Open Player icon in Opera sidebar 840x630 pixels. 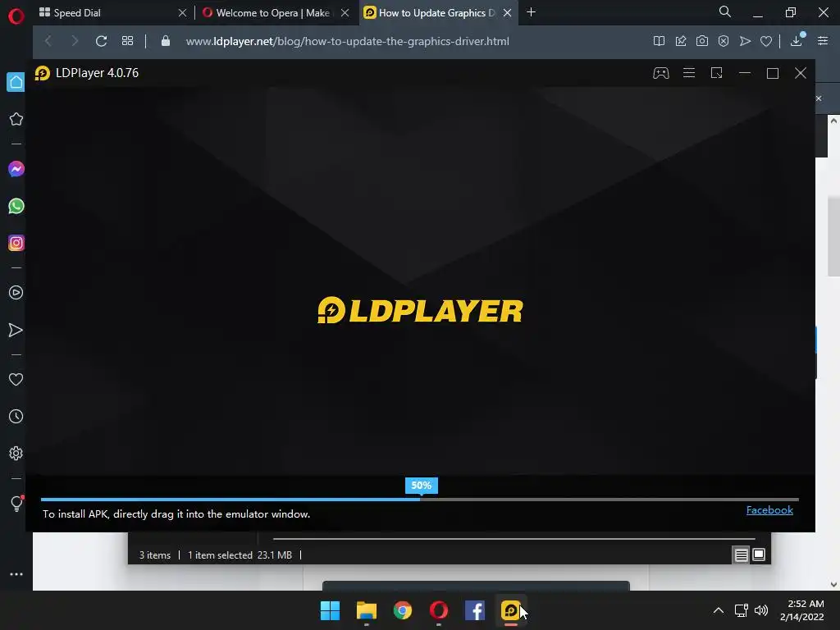16,293
